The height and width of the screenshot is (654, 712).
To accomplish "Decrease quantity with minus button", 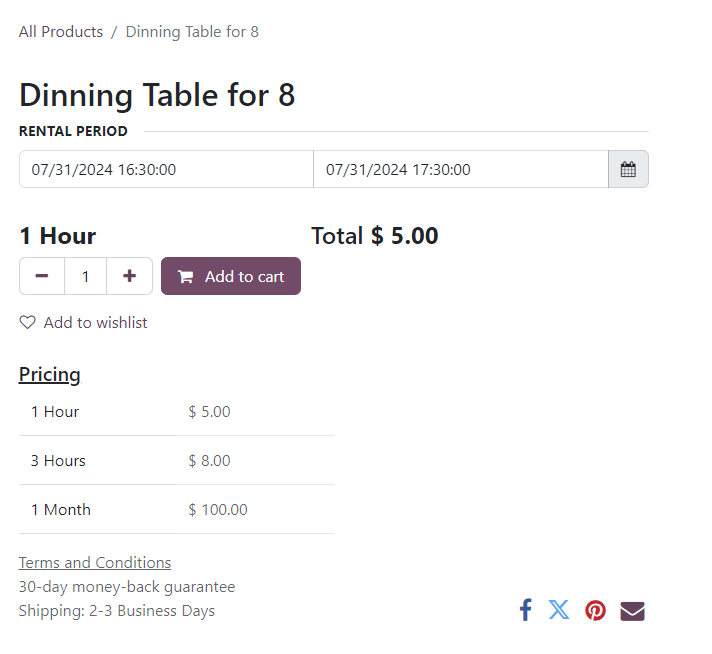I will tap(42, 276).
